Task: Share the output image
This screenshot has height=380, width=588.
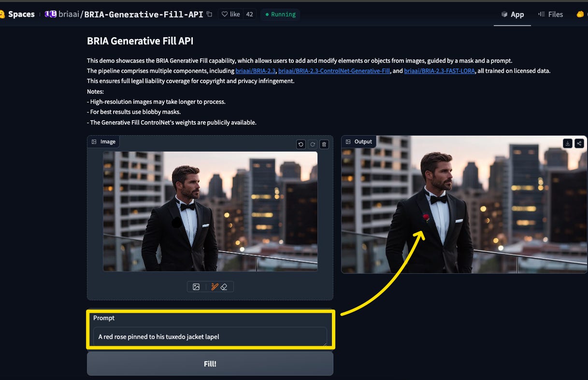Action: coord(579,143)
